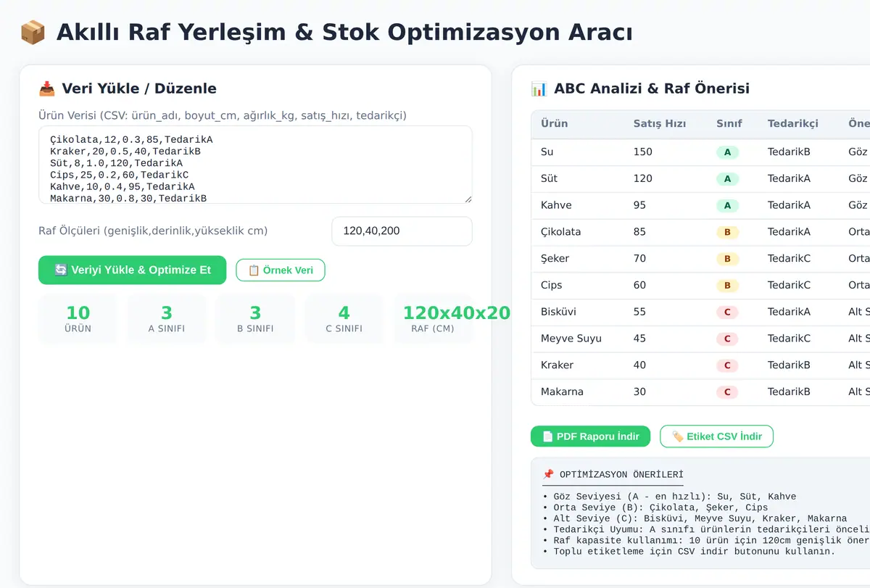
Task: Select the Cips cell in the table
Action: click(x=551, y=285)
